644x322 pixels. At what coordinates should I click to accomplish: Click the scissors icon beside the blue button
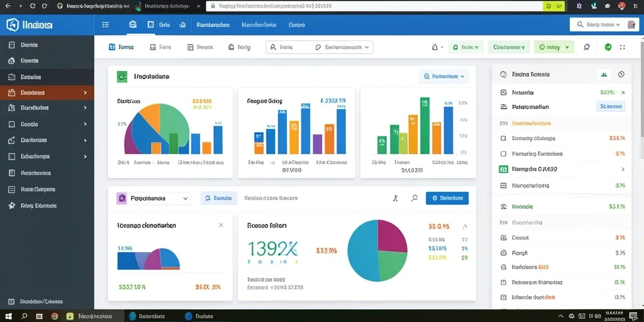[396, 198]
